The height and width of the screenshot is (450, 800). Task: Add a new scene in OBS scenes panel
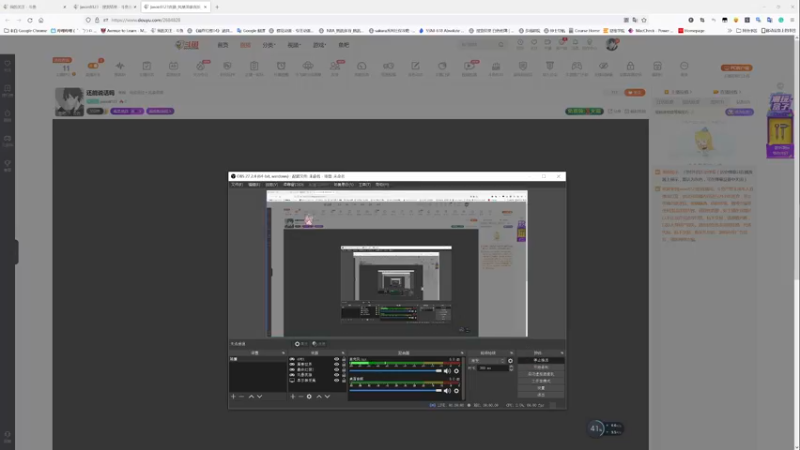tap(233, 396)
